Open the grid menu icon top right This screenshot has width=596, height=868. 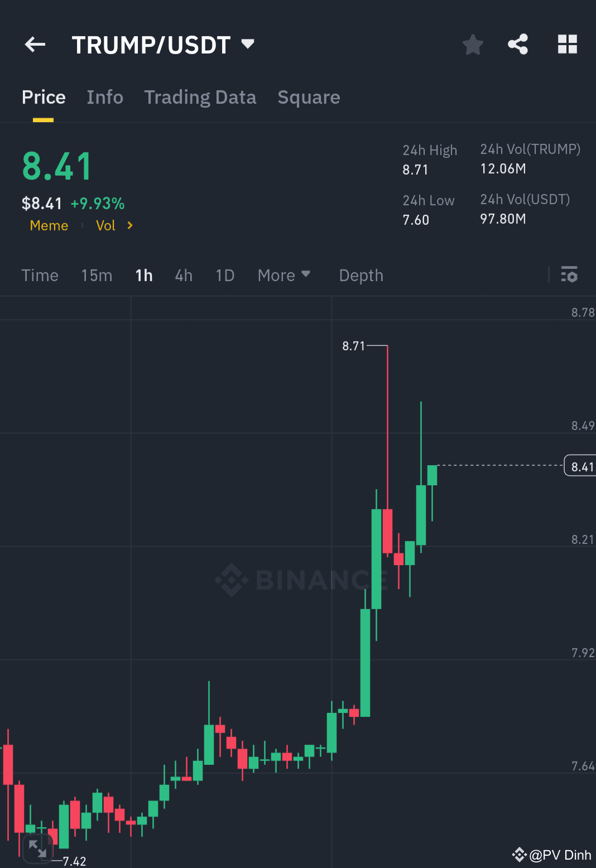pos(568,44)
